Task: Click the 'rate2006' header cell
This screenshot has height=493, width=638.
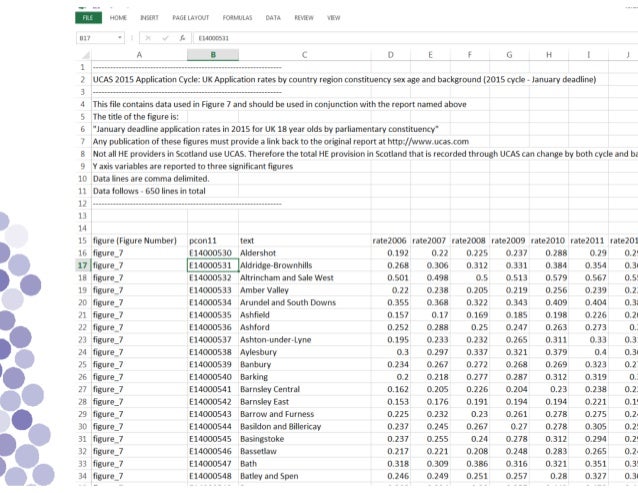Action: (x=391, y=241)
